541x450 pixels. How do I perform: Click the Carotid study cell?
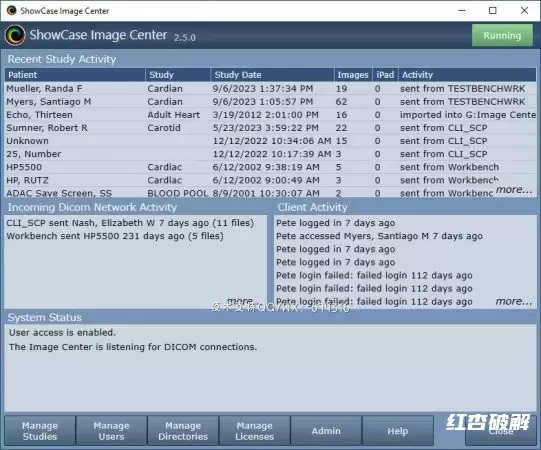click(164, 128)
